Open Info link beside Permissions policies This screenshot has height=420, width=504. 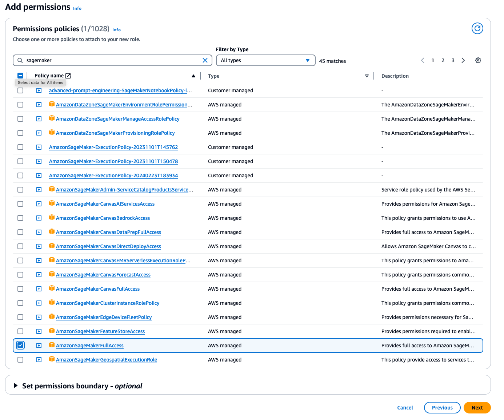coord(116,30)
